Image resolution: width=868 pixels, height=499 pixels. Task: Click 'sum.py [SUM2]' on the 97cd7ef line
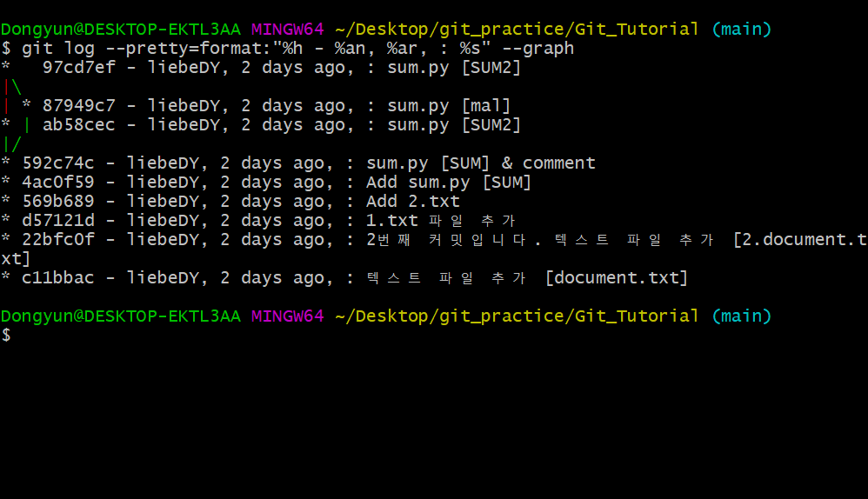coord(454,68)
